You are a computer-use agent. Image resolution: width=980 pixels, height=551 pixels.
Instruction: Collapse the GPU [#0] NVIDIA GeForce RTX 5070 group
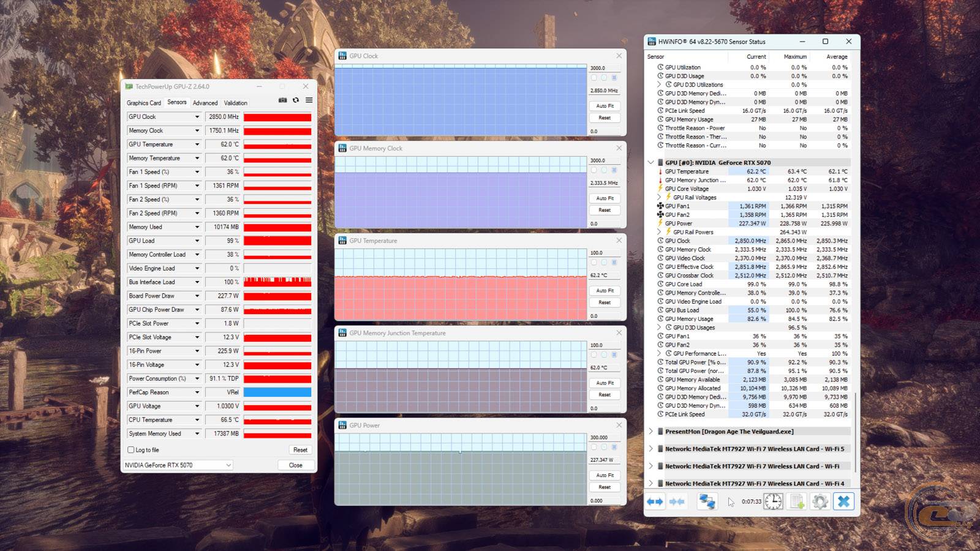650,163
